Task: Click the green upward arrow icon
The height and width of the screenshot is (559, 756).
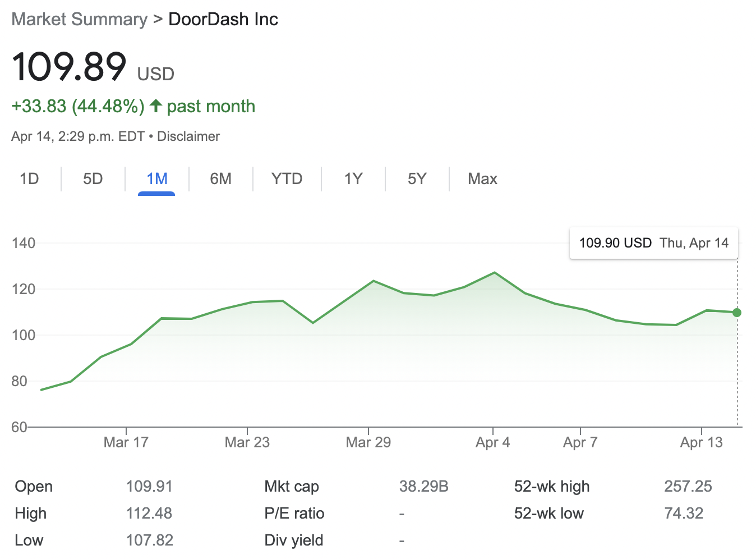Action: click(x=155, y=106)
